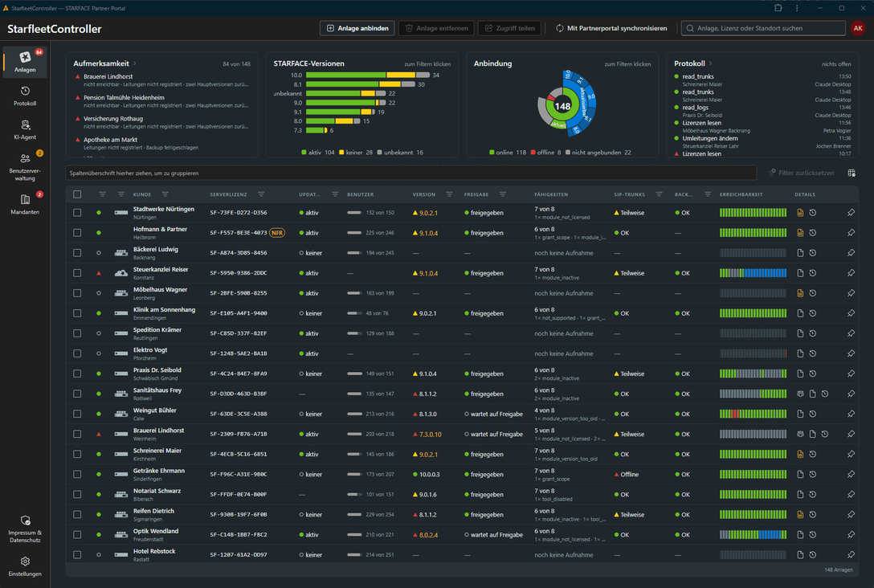Open the SIP-Trunks column filter
The height and width of the screenshot is (588, 874).
point(659,194)
